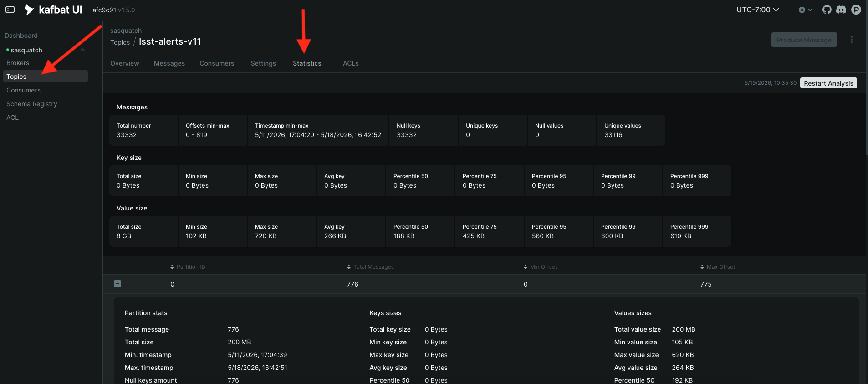The height and width of the screenshot is (384, 868).
Task: Sort by Partition ID column
Action: tap(188, 267)
